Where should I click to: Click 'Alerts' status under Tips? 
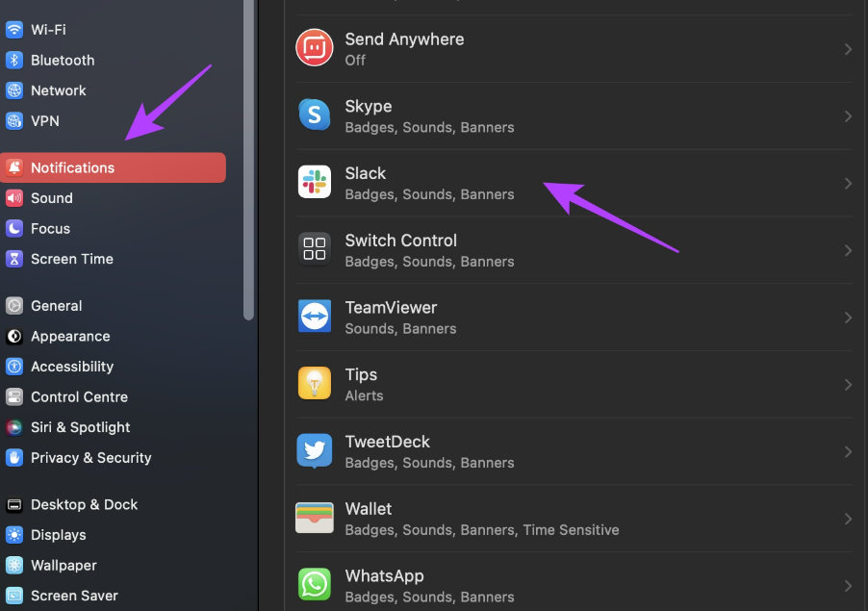(x=365, y=395)
